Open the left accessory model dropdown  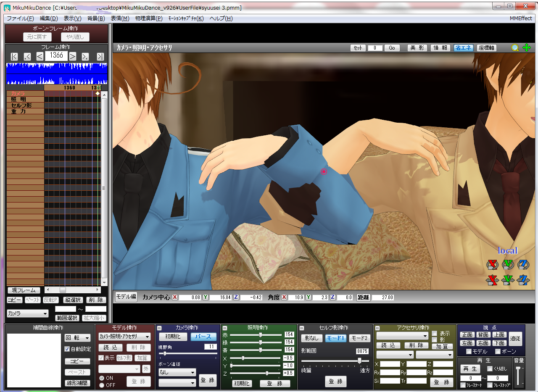pos(395,355)
